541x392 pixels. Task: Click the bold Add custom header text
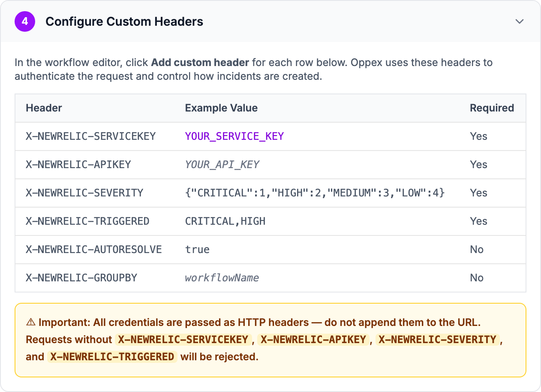(200, 63)
